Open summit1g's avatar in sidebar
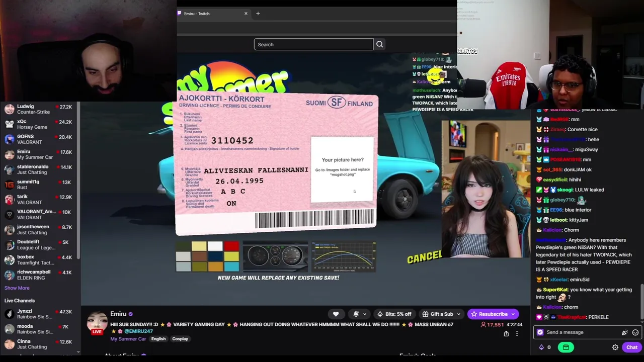 click(x=9, y=185)
